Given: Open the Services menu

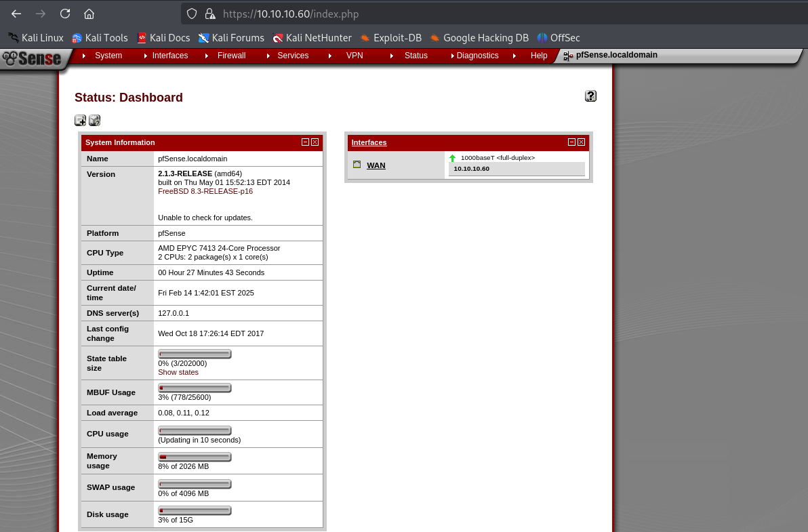Looking at the screenshot, I should pos(293,56).
